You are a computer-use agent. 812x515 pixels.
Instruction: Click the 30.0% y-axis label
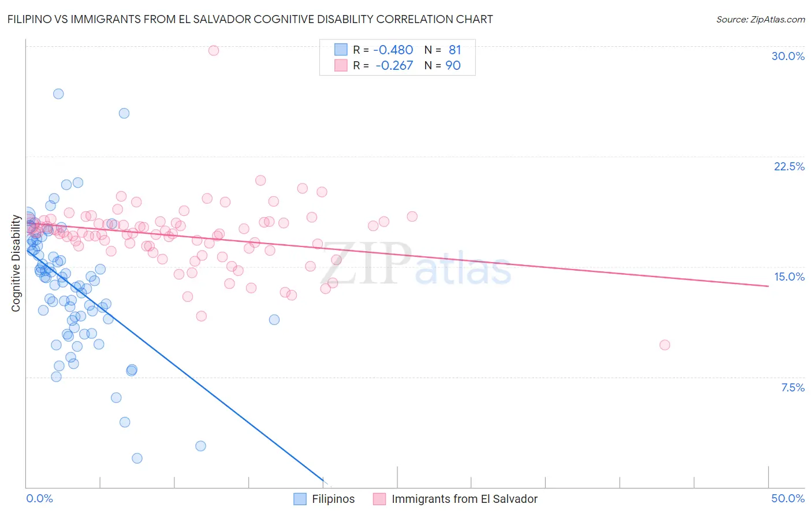[788, 56]
